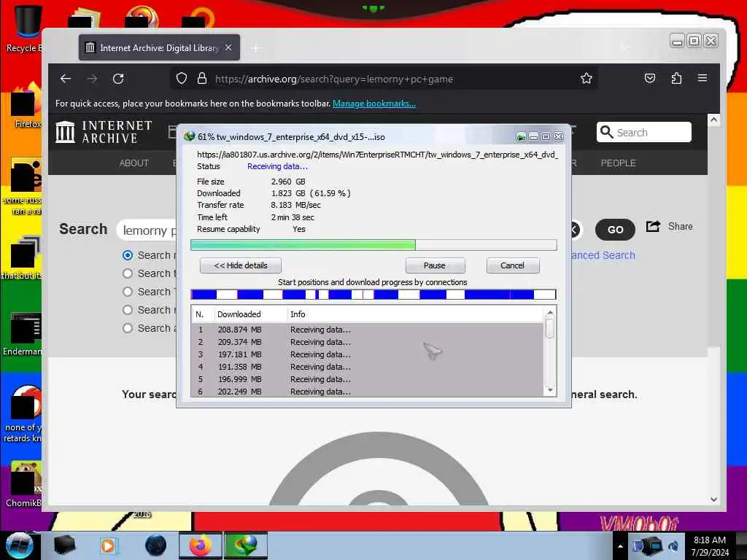Launch media player from taskbar

(109, 545)
